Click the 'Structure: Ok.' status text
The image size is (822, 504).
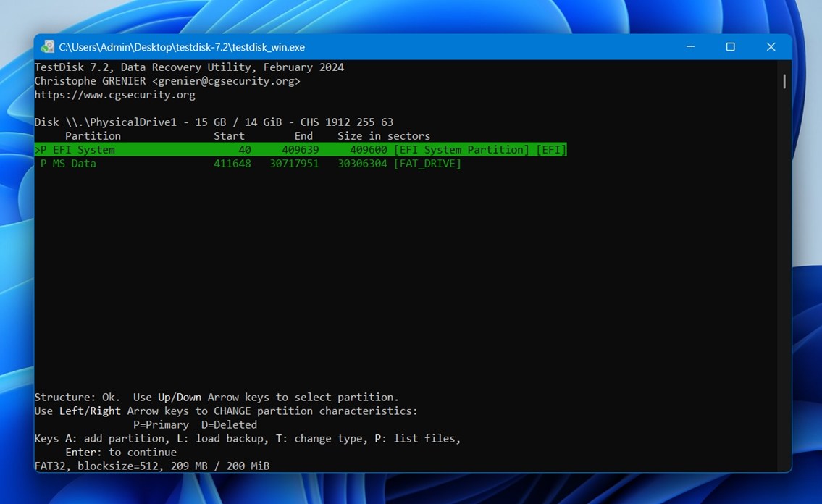(x=77, y=397)
